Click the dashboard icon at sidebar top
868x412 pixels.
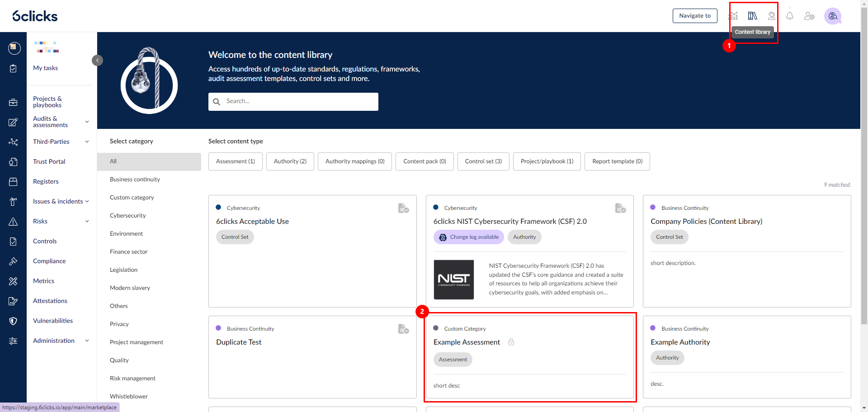[14, 47]
